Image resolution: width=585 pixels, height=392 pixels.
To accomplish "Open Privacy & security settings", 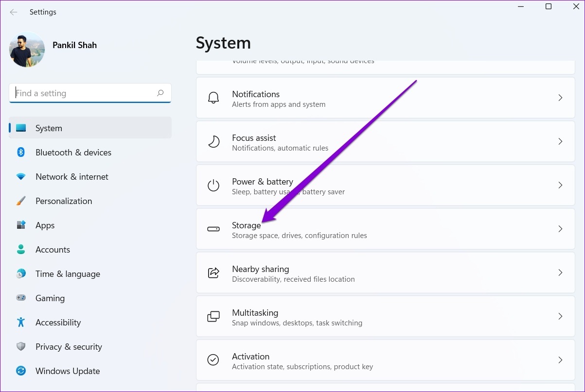I will [x=90, y=347].
